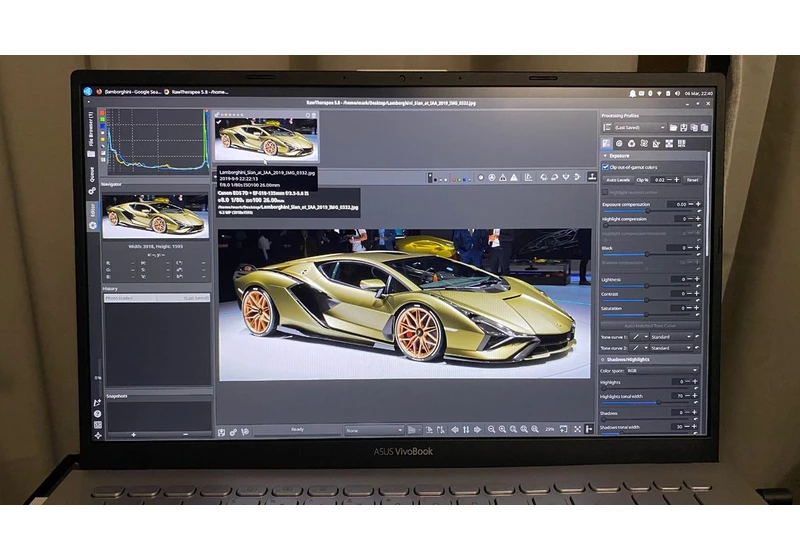Remove a snapshot with minus
This screenshot has height=560, width=800.
point(185,435)
